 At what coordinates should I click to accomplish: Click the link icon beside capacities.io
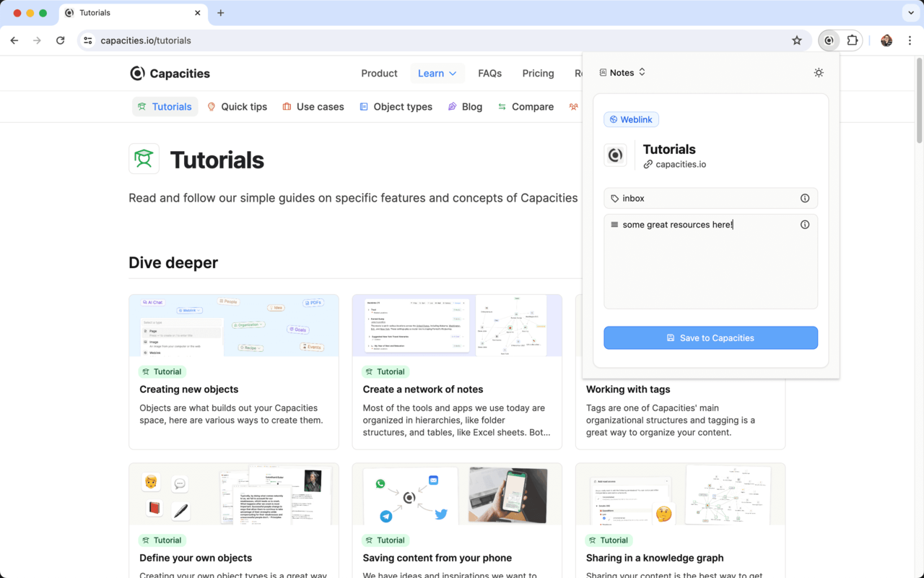point(648,165)
